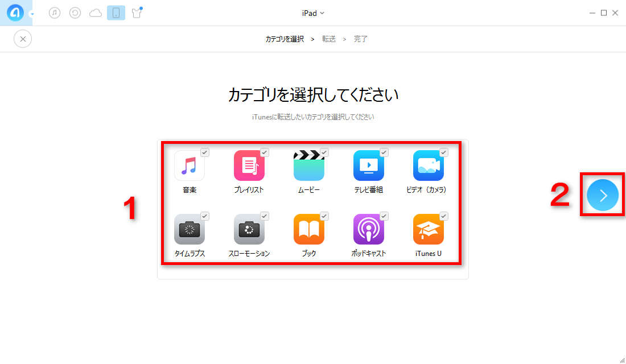Screen dimensions: 626x364
Task: Select the テレビ番組 TV shows icon
Action: point(369,166)
